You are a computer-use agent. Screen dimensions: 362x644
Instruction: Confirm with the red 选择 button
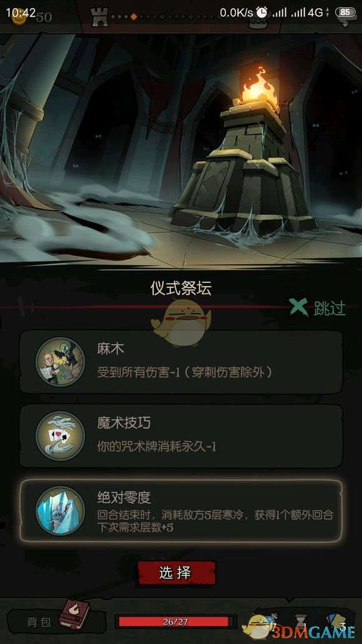[x=177, y=573]
